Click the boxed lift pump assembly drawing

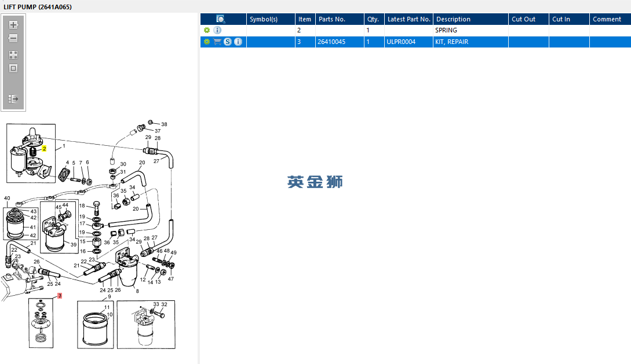(x=31, y=153)
